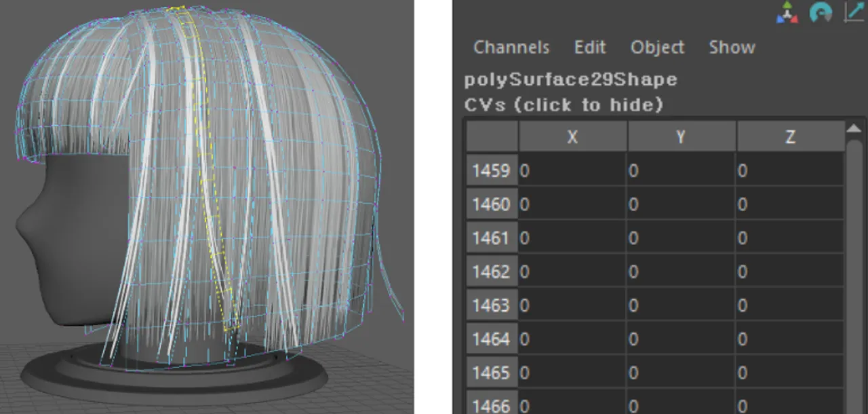The width and height of the screenshot is (868, 414).
Task: Select row 1463 in the CV table
Action: [491, 305]
